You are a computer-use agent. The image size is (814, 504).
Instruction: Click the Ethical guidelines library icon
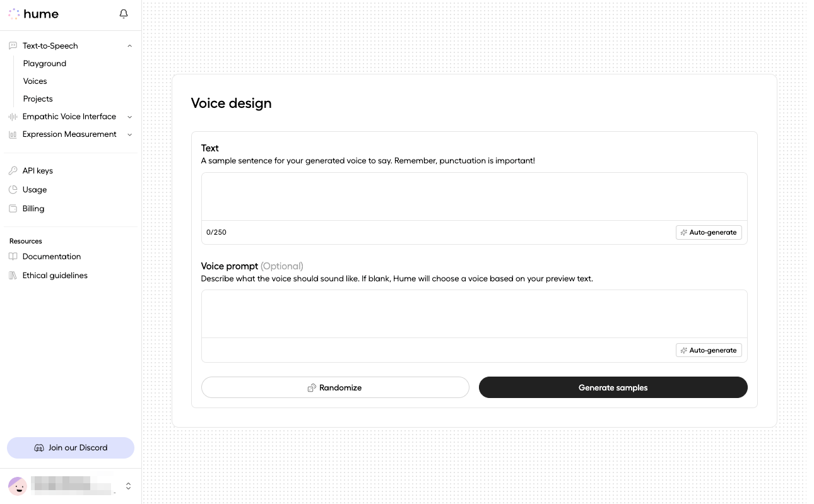coord(13,276)
